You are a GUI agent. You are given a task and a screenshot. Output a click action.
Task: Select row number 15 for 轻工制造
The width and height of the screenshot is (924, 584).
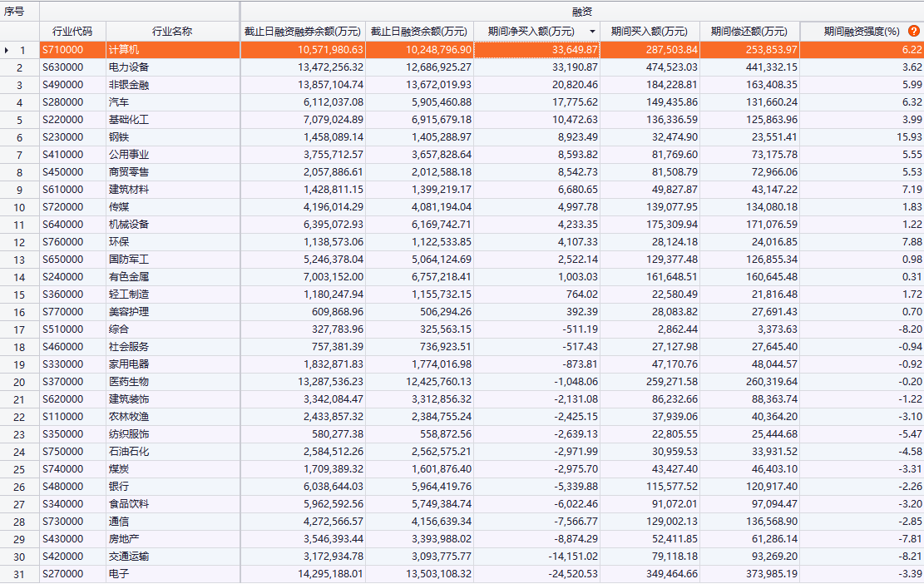[x=19, y=294]
